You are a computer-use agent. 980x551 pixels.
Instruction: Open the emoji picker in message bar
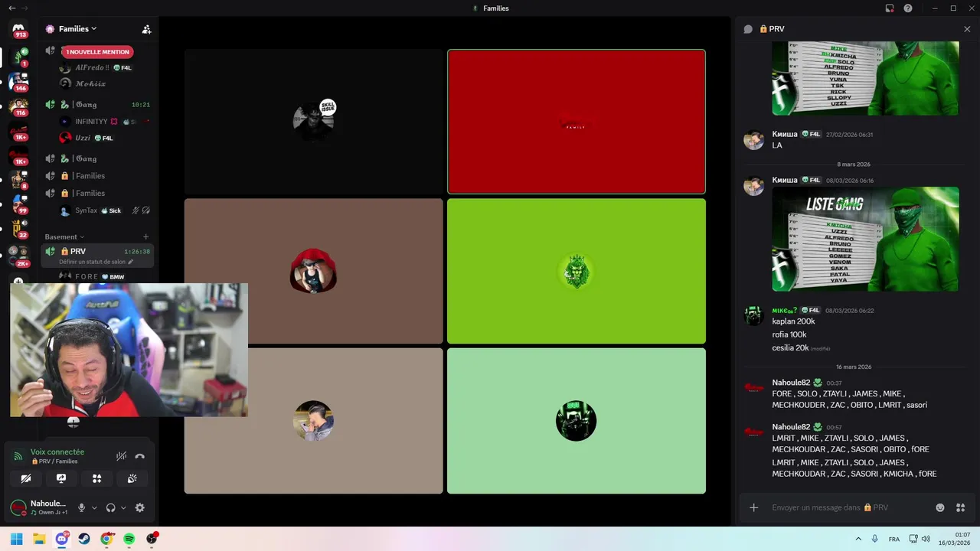(940, 507)
